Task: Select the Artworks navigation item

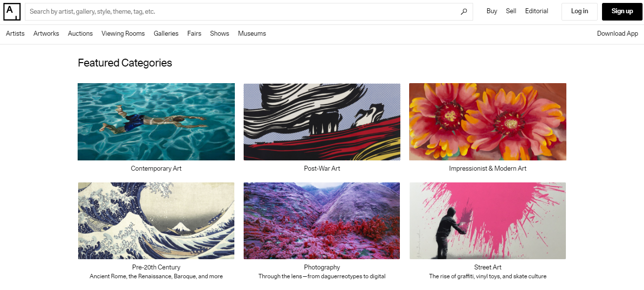Action: pyautogui.click(x=46, y=33)
